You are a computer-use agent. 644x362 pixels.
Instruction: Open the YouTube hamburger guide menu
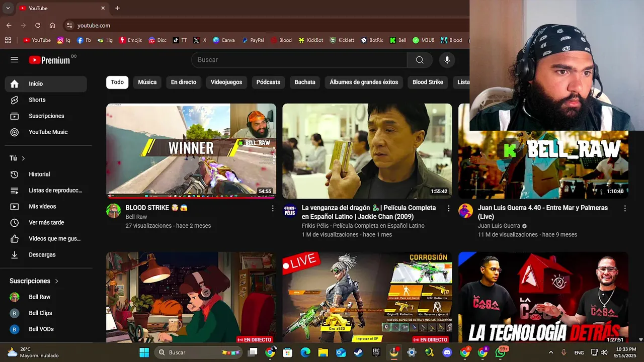(x=14, y=60)
